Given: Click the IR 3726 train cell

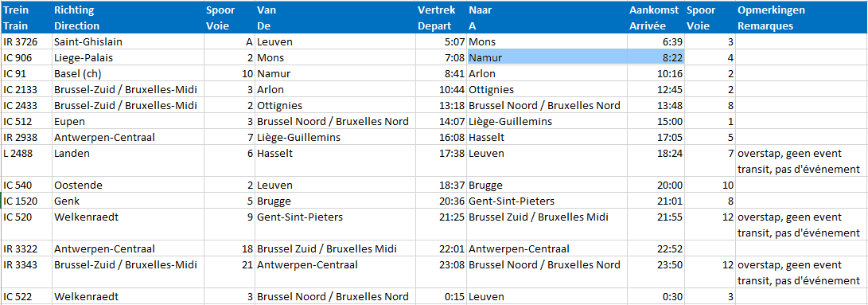Looking at the screenshot, I should pos(26,41).
